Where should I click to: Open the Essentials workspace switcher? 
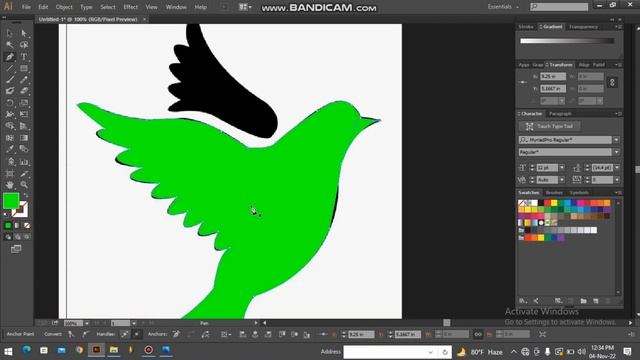click(x=503, y=7)
